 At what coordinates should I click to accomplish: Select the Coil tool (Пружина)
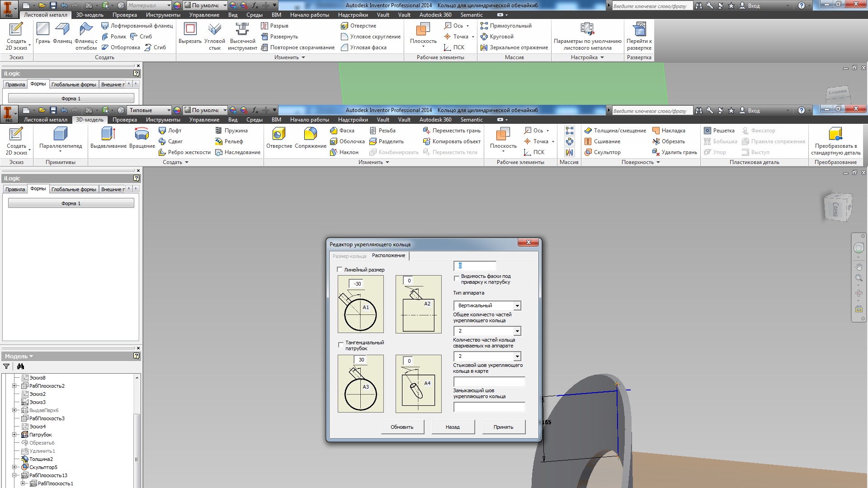231,131
